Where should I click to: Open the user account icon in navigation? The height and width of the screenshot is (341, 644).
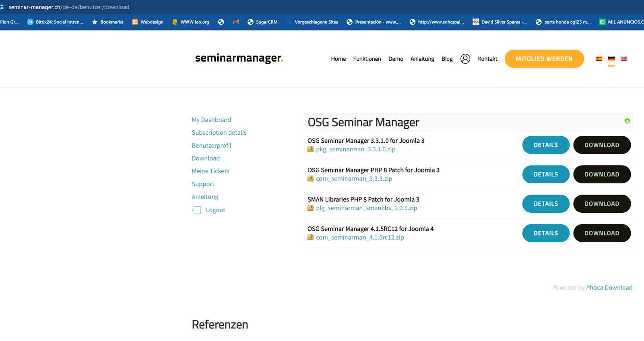click(465, 59)
